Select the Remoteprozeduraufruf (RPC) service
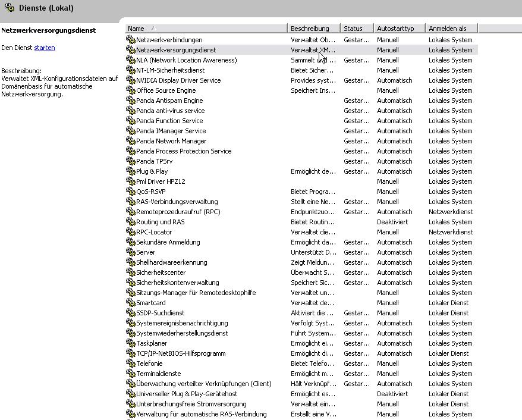 click(x=178, y=212)
